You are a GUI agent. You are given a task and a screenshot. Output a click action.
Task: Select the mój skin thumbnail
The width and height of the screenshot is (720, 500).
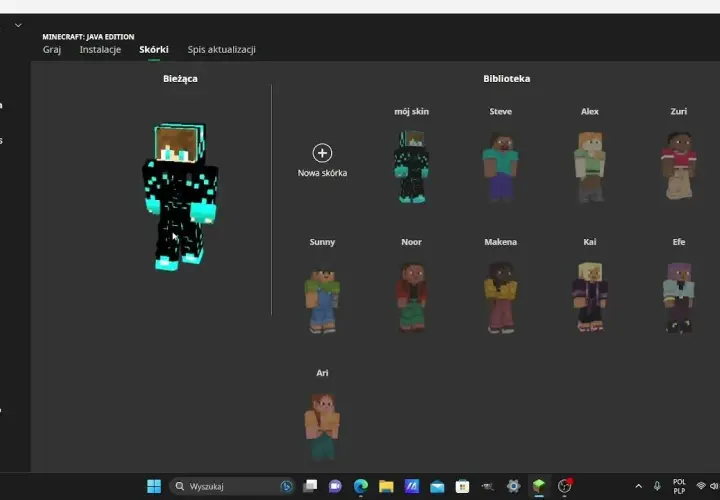(411, 167)
